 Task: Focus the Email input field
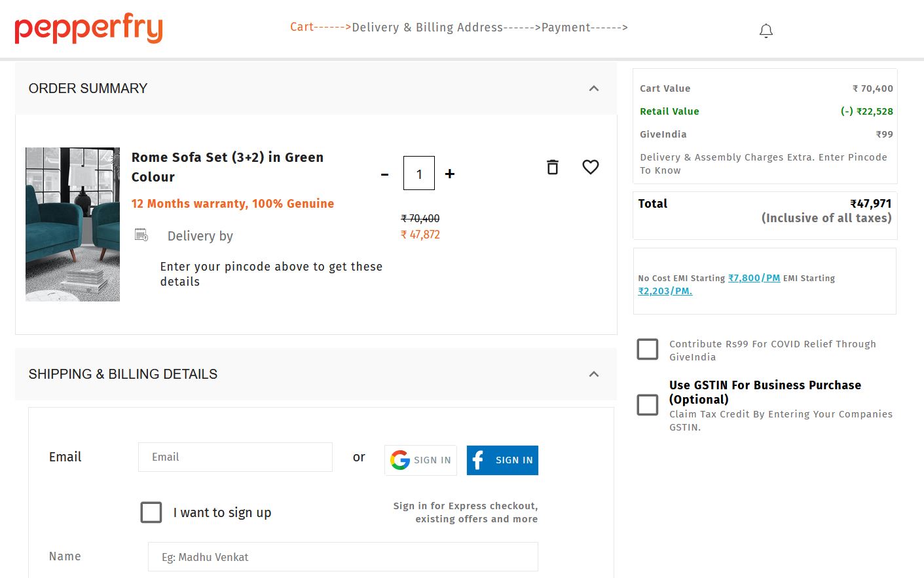(235, 457)
